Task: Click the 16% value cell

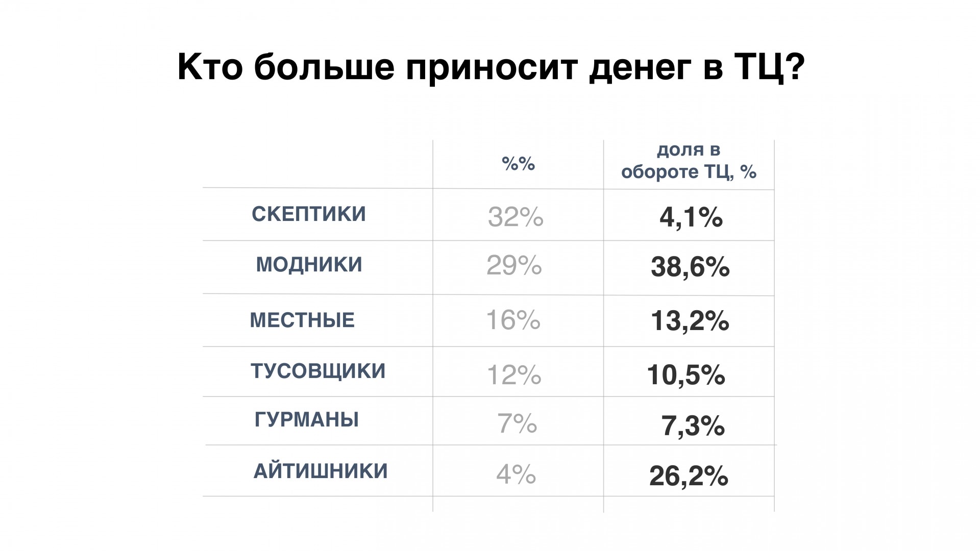Action: tap(513, 320)
